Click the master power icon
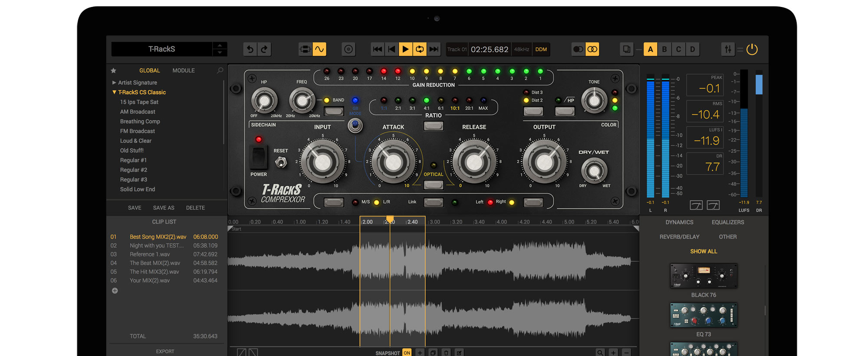This screenshot has width=868, height=356. [x=752, y=49]
